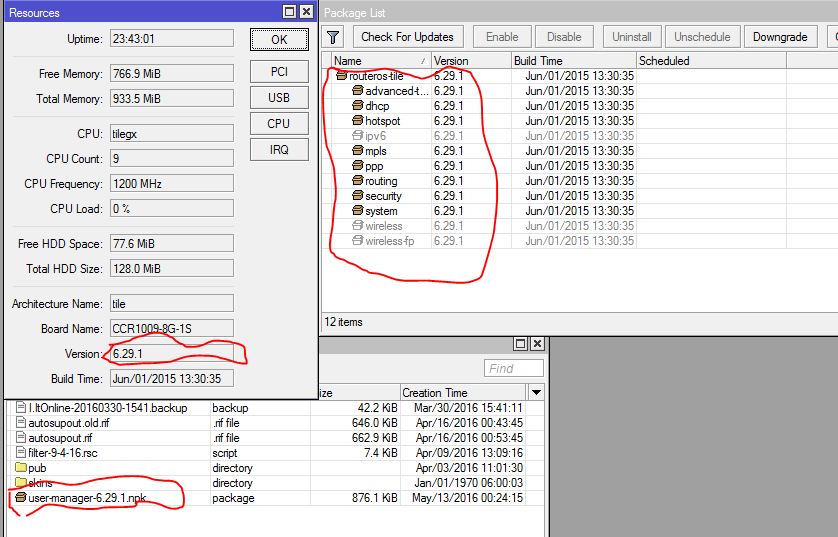Viewport: 838px width, 537px height.
Task: Click the dhcp package icon
Action: pyautogui.click(x=358, y=106)
